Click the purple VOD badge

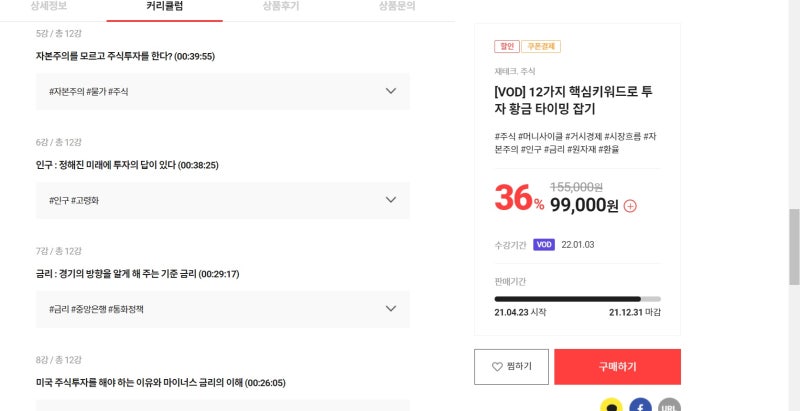pyautogui.click(x=544, y=245)
